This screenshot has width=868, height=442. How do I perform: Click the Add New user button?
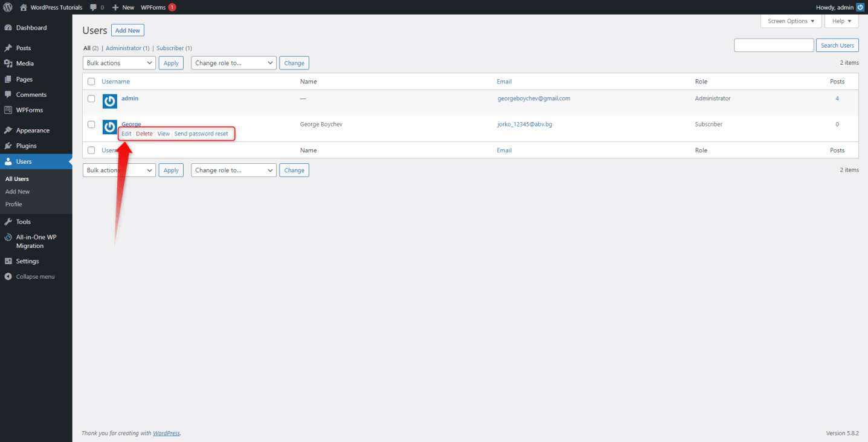click(127, 31)
